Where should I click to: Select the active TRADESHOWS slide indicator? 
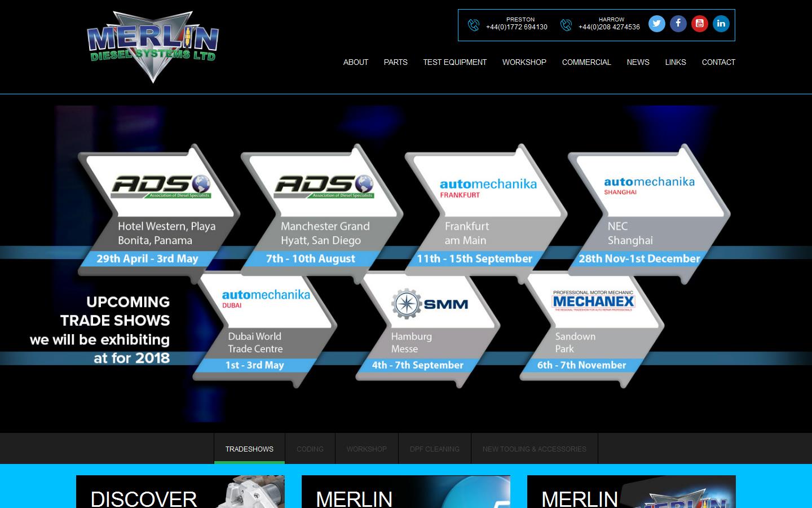point(249,449)
